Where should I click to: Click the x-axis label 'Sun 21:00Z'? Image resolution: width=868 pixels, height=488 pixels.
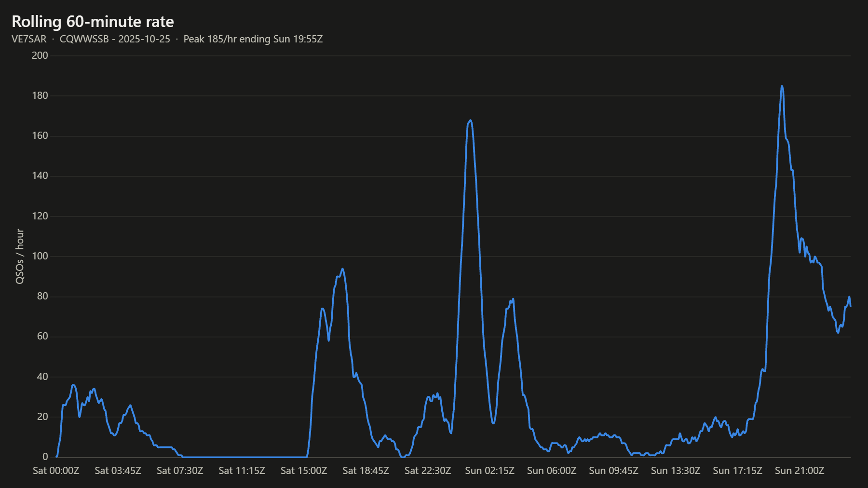800,471
